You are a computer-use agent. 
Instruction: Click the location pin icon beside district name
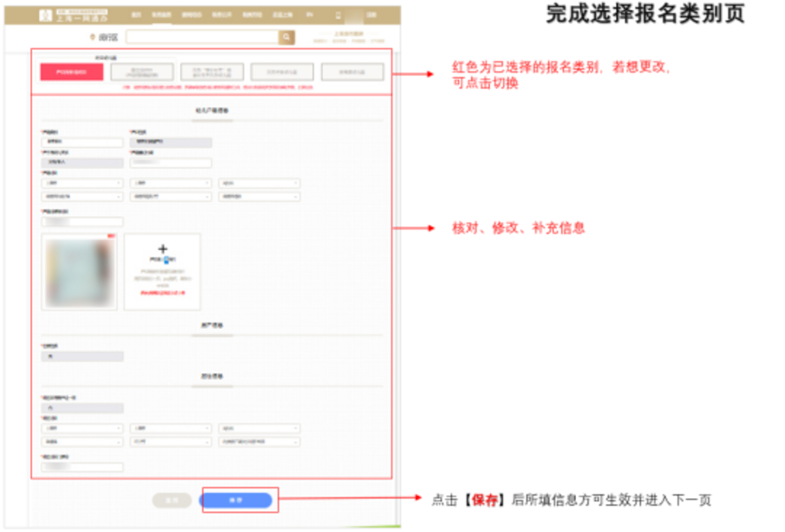(x=92, y=37)
